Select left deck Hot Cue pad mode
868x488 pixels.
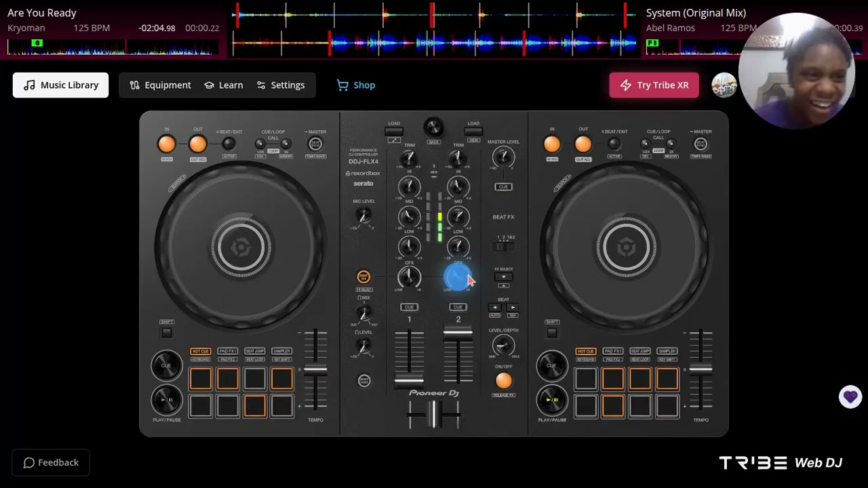200,351
